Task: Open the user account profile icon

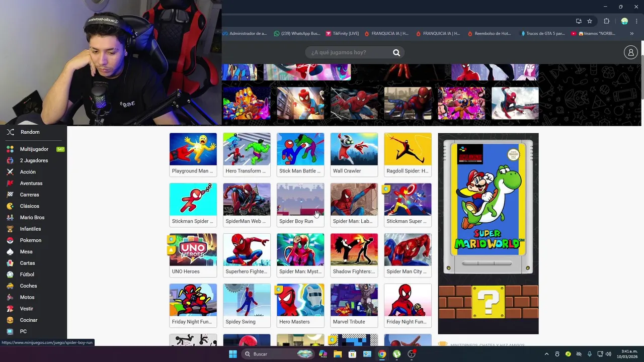Action: point(630,52)
